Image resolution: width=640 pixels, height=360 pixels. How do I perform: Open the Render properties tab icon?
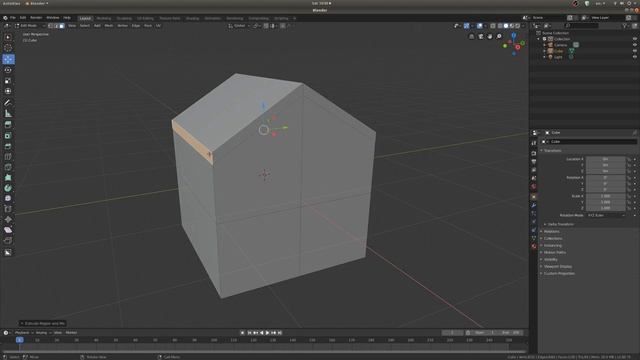click(533, 153)
